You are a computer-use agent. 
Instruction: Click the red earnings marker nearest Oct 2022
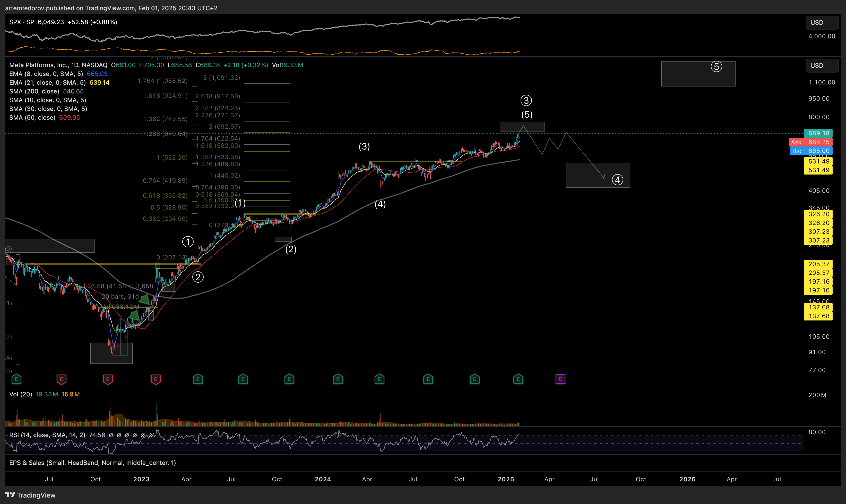click(x=108, y=379)
